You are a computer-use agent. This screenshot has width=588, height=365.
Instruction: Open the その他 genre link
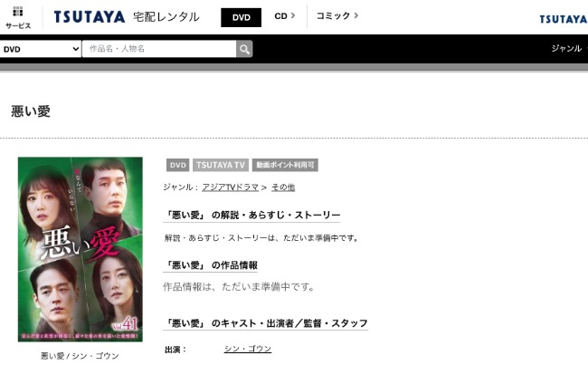pos(283,187)
